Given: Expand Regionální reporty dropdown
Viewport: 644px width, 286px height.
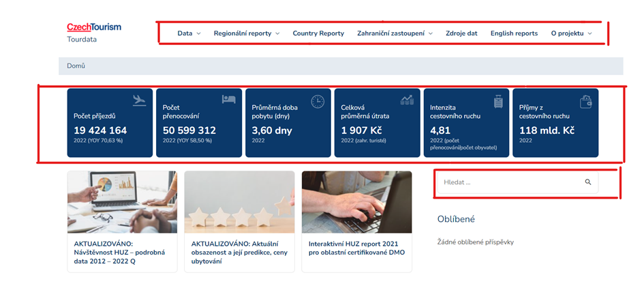Looking at the screenshot, I should tap(247, 33).
